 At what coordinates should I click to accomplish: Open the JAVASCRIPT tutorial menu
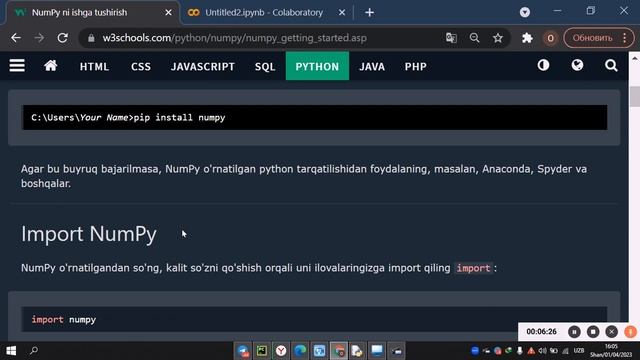point(203,67)
